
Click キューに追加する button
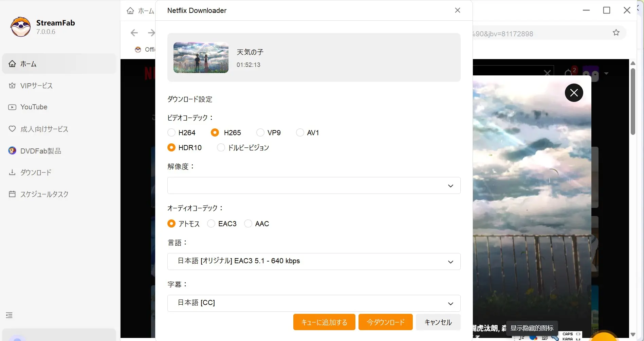[324, 322]
